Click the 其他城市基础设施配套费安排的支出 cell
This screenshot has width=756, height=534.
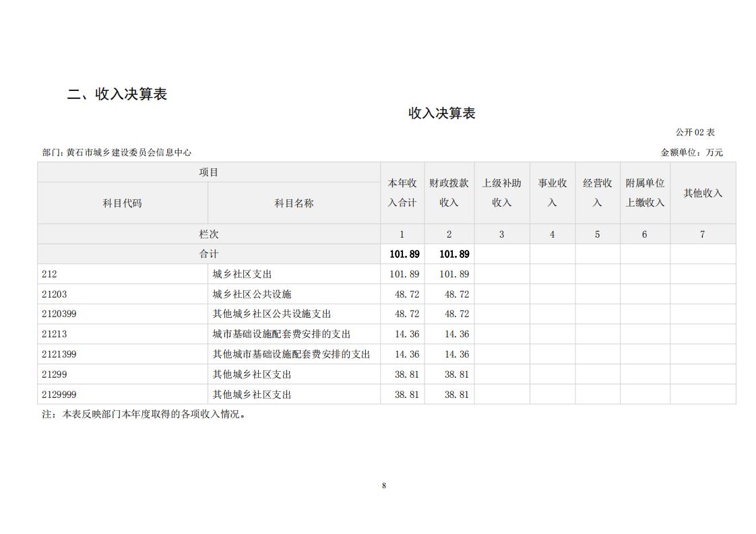[291, 354]
